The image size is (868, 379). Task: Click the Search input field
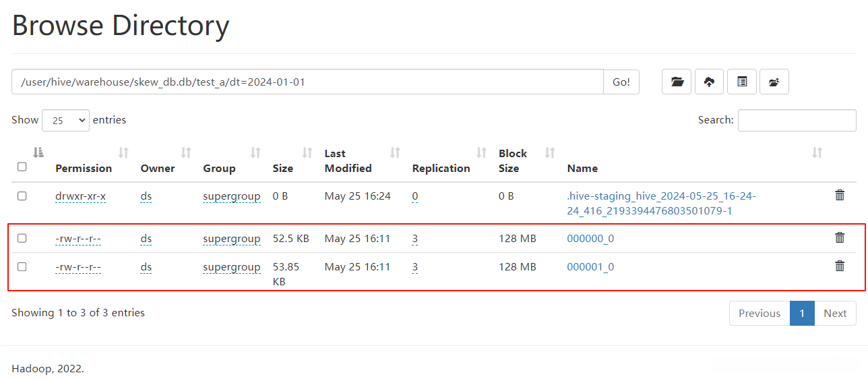(797, 121)
